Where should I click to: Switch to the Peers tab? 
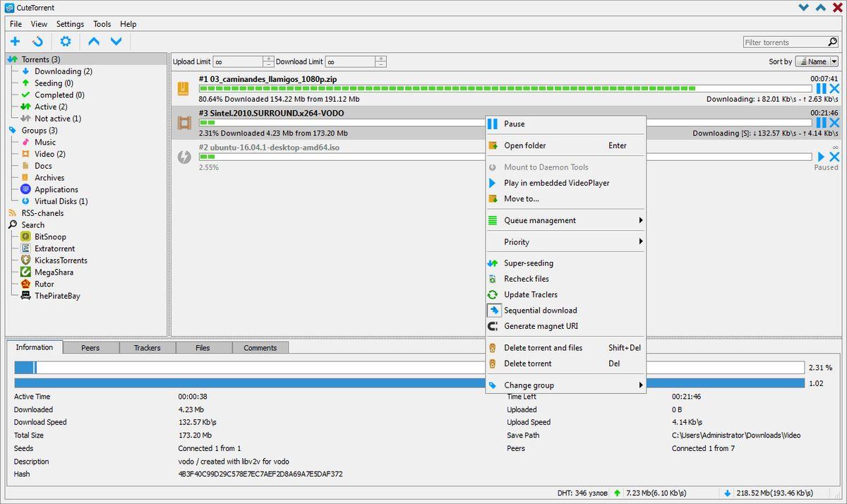(x=90, y=348)
